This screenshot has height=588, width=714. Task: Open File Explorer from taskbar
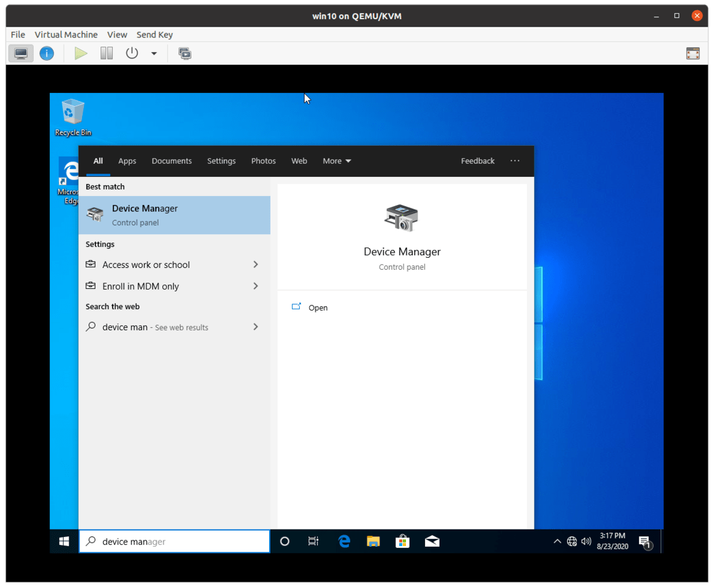374,541
